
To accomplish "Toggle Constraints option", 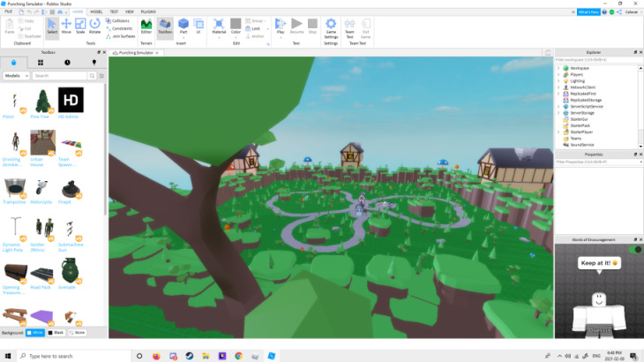I will pyautogui.click(x=119, y=28).
